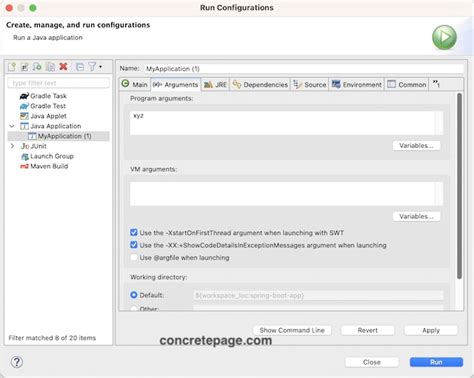Switch to the Source tab
The image size is (474, 378).
[310, 84]
